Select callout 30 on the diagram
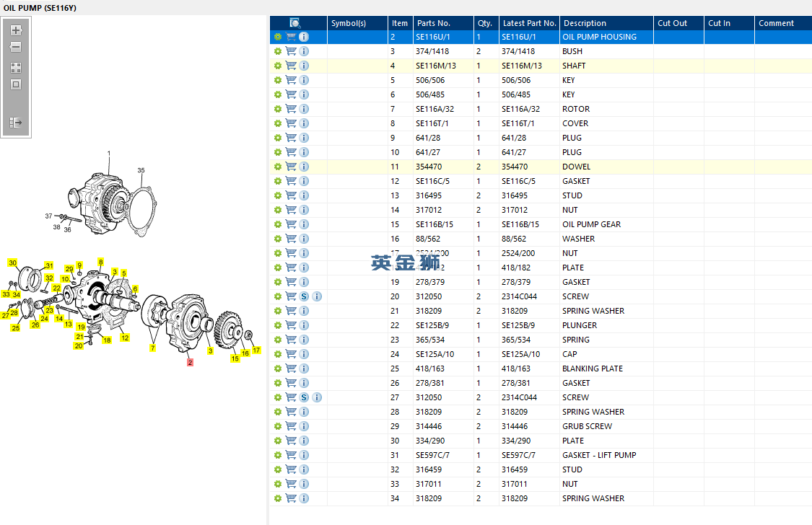 click(12, 262)
